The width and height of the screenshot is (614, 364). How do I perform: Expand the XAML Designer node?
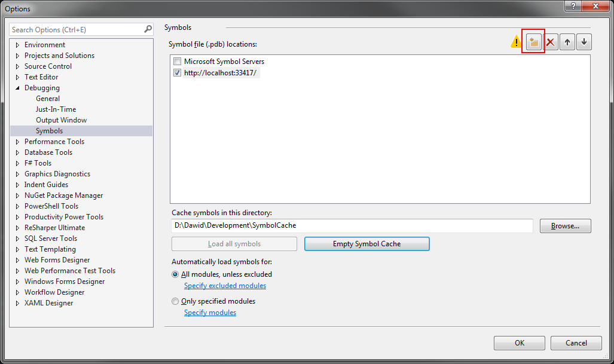pyautogui.click(x=17, y=304)
